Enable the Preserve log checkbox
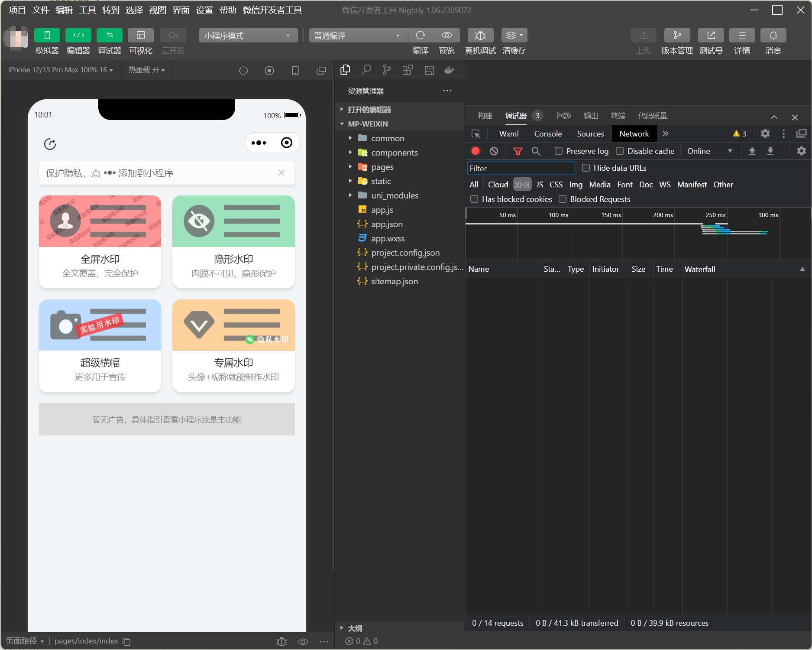This screenshot has width=812, height=650. point(559,151)
